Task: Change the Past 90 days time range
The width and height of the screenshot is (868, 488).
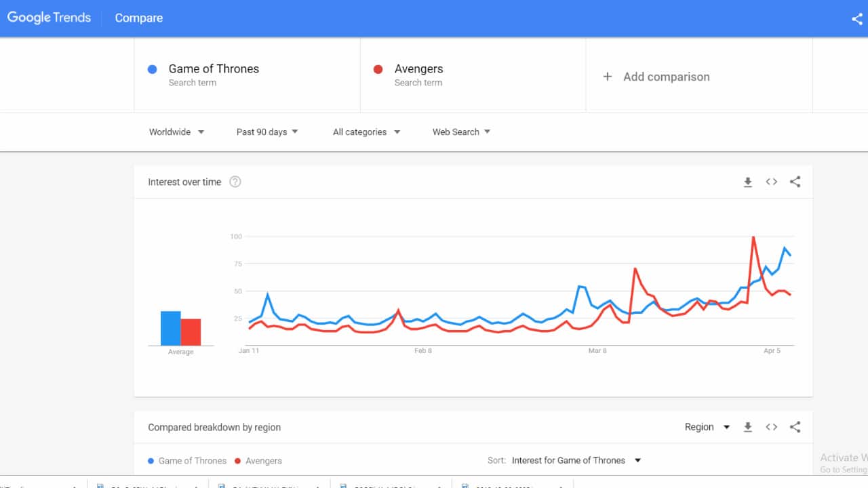Action: (x=267, y=131)
